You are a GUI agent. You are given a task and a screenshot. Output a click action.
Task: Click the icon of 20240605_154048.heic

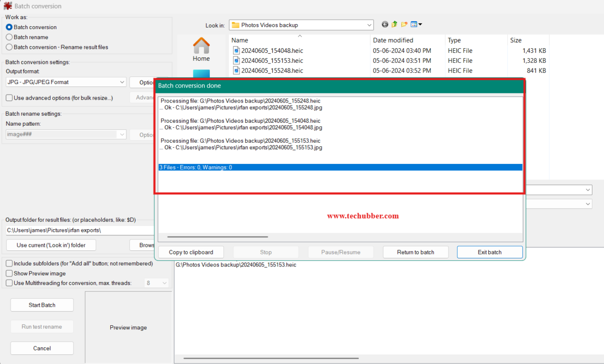(237, 50)
